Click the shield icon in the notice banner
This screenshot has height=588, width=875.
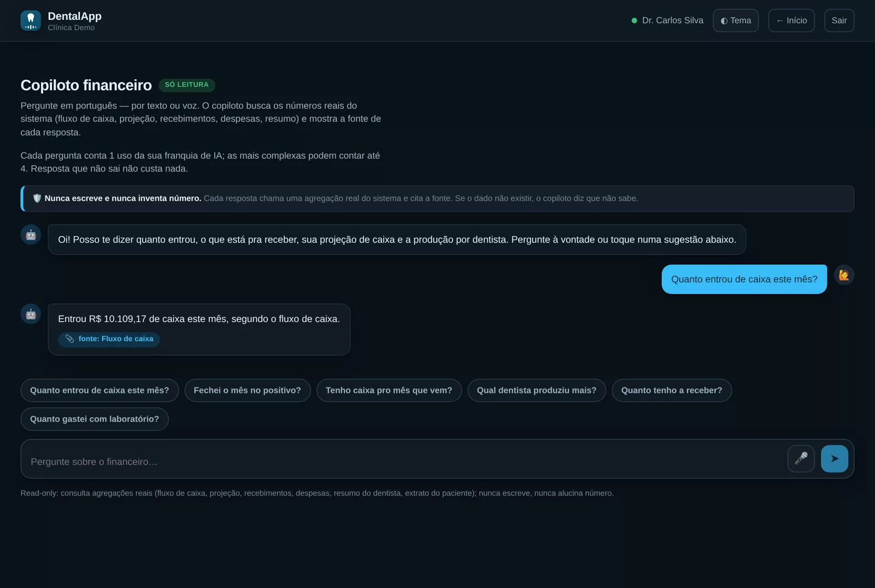click(x=37, y=198)
